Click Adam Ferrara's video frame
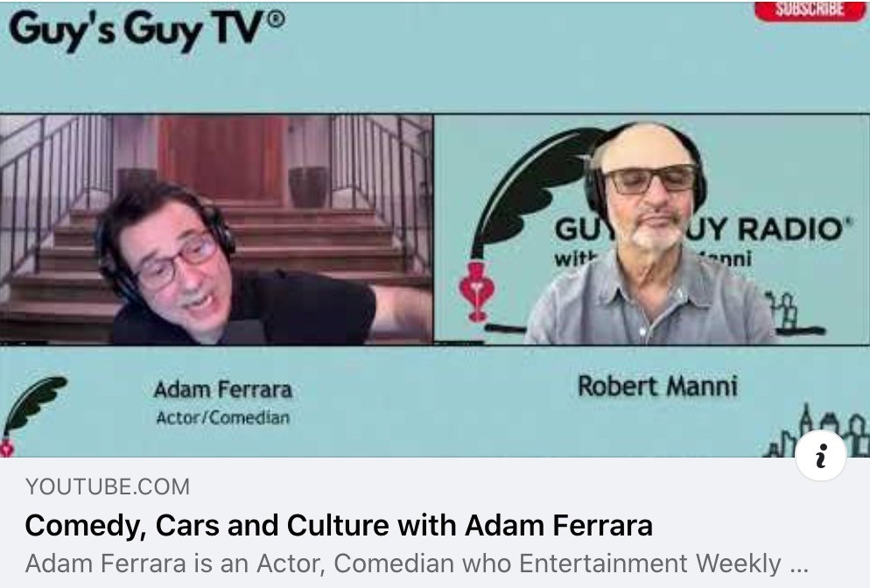This screenshot has width=870, height=588. 216,229
